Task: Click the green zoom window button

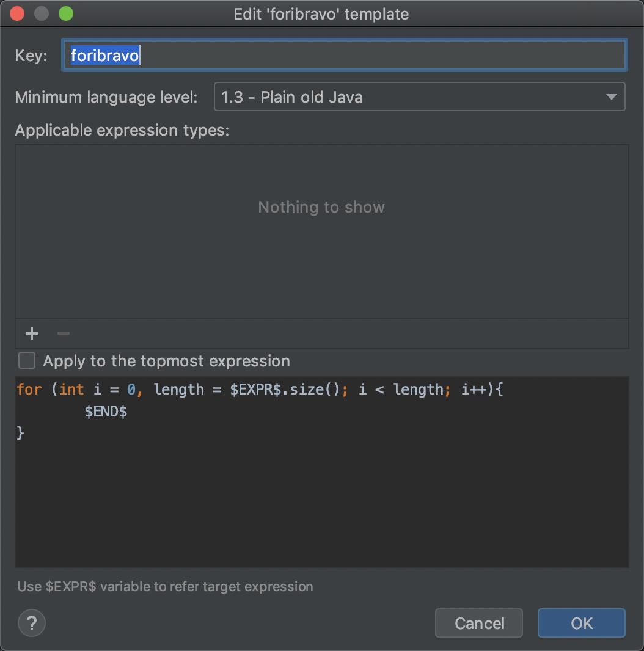Action: coord(65,13)
